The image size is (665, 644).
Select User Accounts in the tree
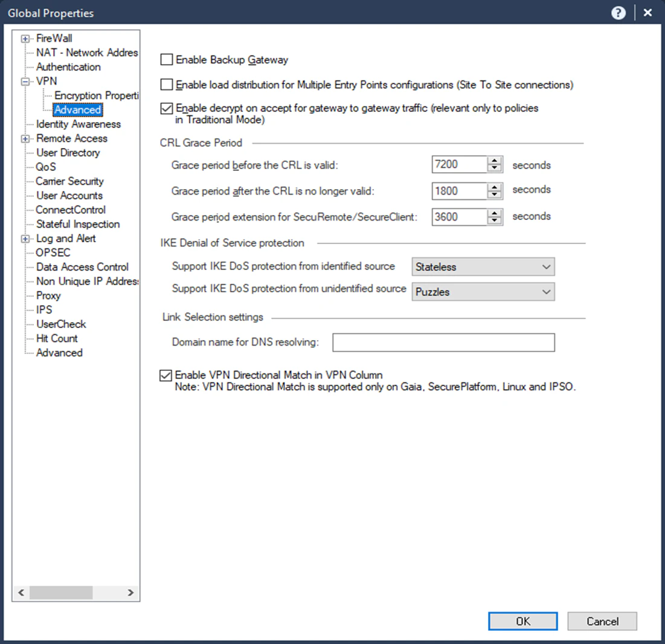[x=69, y=196]
